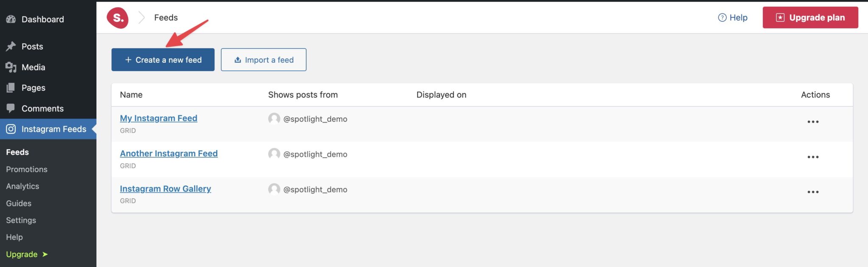Go to Posts in the sidebar
Screen dimensions: 868x267
tap(48, 46)
